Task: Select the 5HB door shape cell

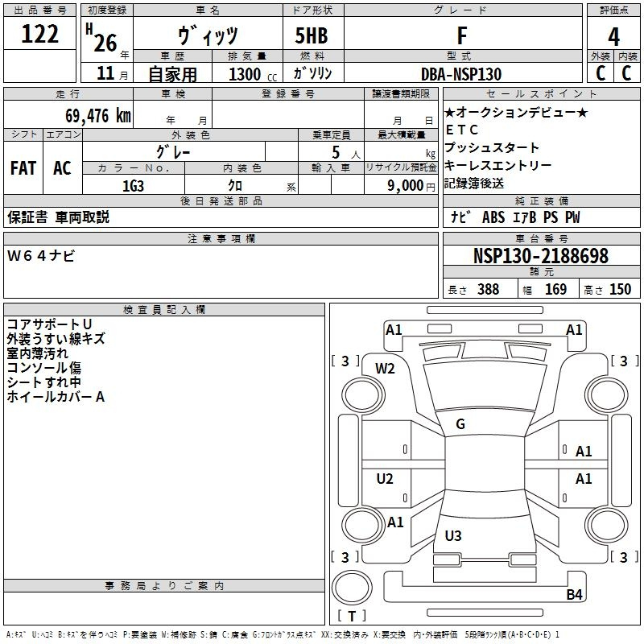Action: point(304,35)
